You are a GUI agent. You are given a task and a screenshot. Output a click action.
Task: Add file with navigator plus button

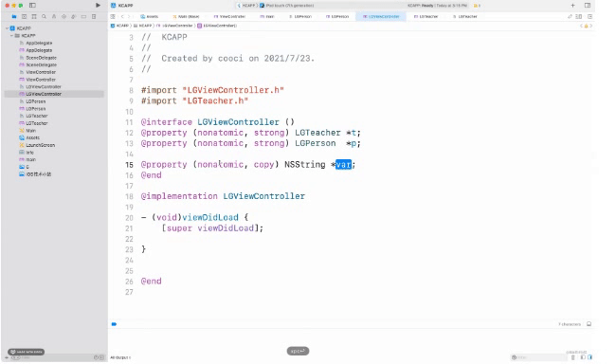coord(7,357)
